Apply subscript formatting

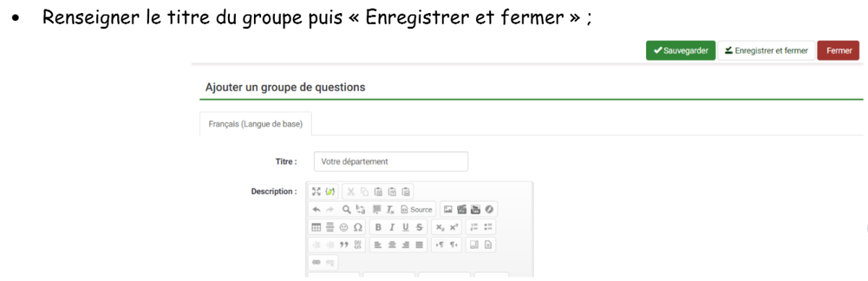pos(439,227)
